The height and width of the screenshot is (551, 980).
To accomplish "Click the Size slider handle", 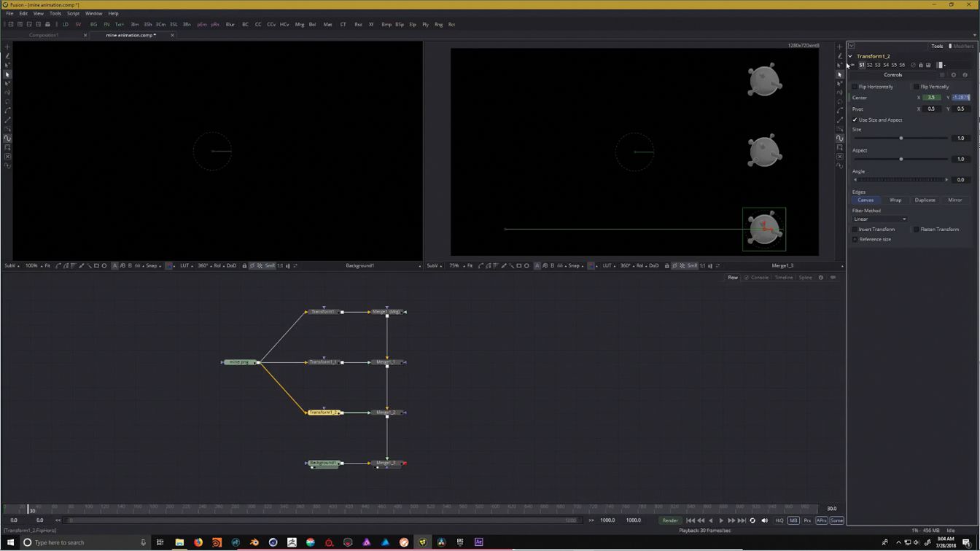I will click(901, 138).
